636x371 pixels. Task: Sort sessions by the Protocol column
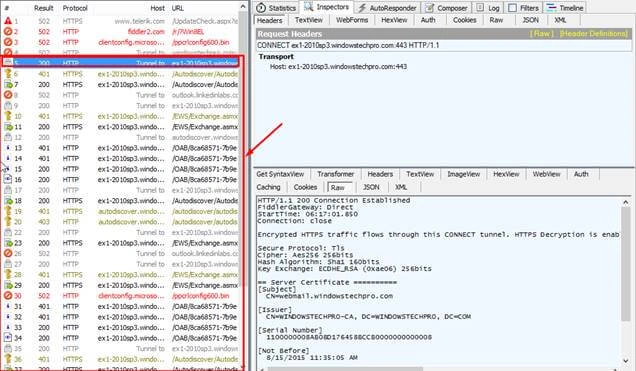[x=75, y=8]
